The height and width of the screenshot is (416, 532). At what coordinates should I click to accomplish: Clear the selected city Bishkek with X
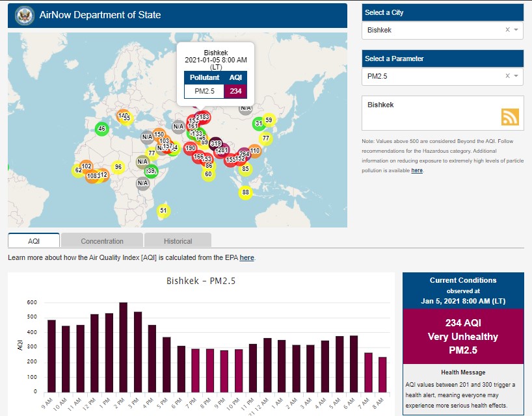[x=507, y=30]
